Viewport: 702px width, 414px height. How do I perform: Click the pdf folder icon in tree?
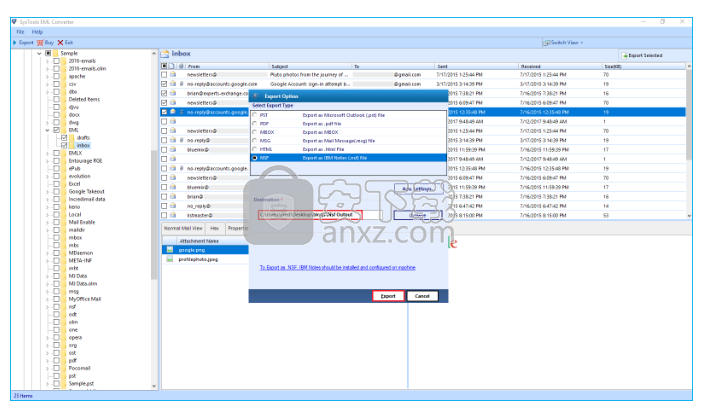(64, 360)
